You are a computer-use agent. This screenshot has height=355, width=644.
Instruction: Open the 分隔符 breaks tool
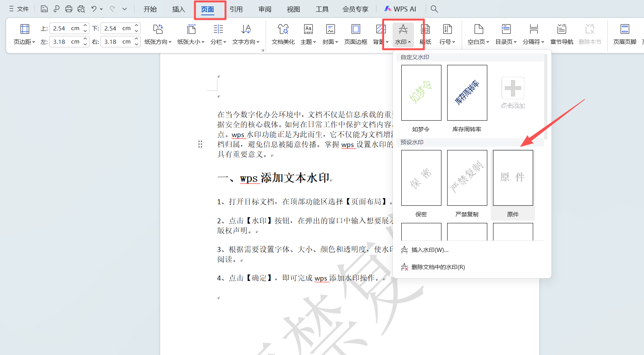534,34
